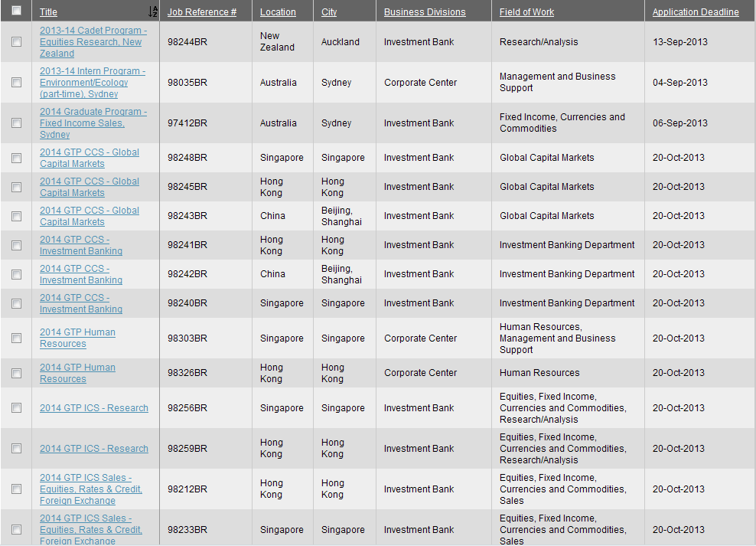Open 2014 GTP ICS Sales link for 98212BR
Screen dimensions: 756x546
(x=90, y=489)
